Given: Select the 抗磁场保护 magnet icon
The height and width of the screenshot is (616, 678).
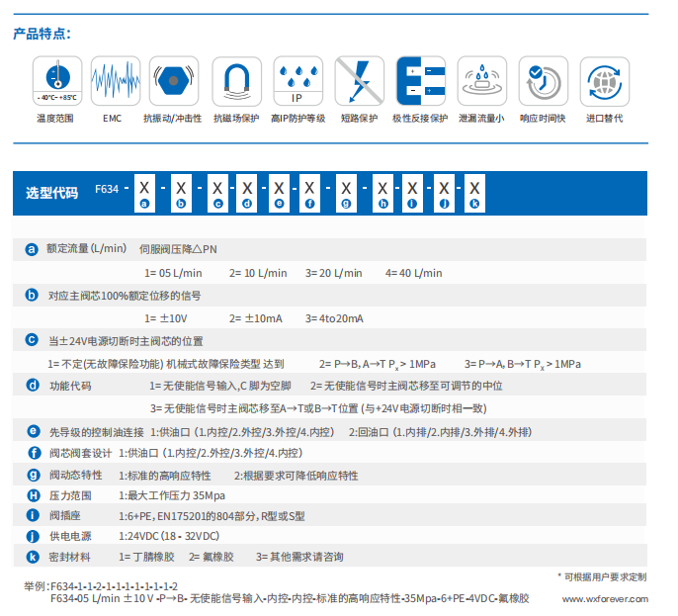Looking at the screenshot, I should tap(236, 81).
